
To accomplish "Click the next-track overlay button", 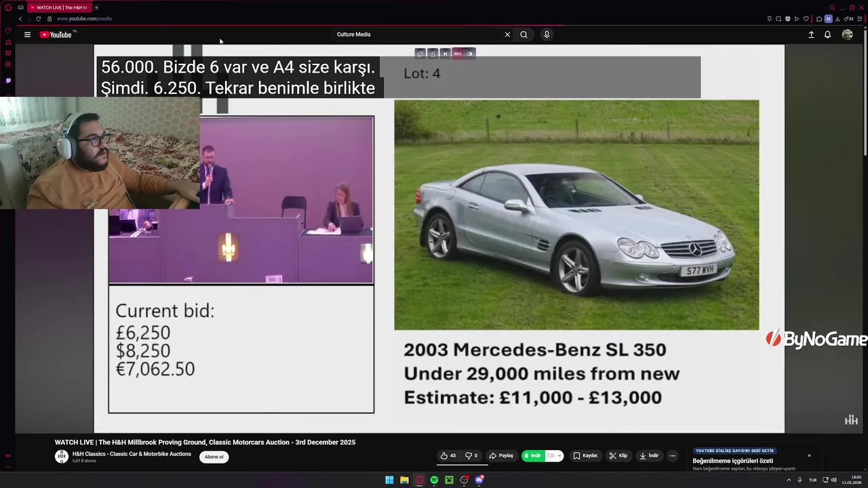I will click(446, 54).
